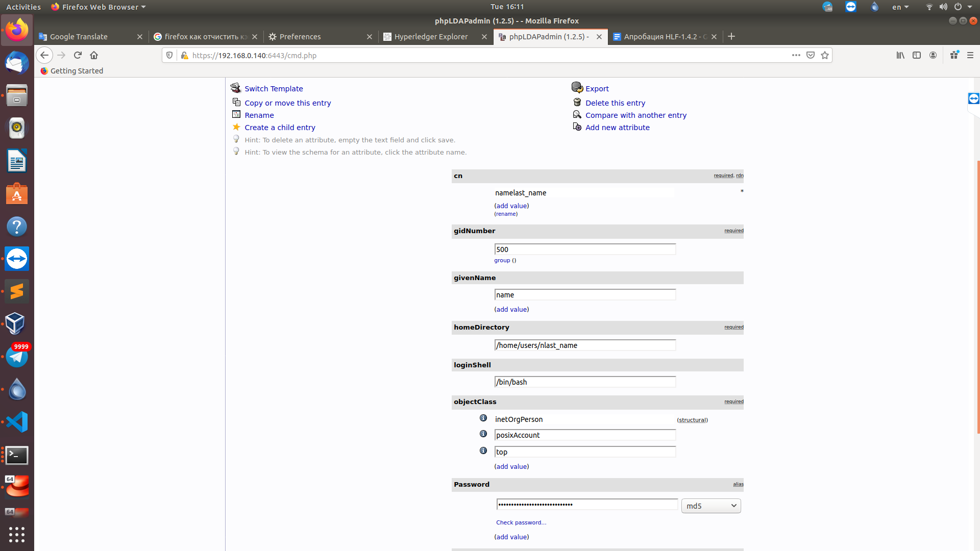The height and width of the screenshot is (551, 980).
Task: Click the Compare with another entry icon
Action: pyautogui.click(x=577, y=115)
